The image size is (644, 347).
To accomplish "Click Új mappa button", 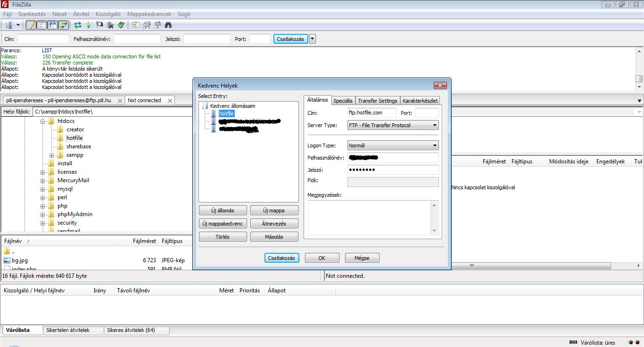I will (274, 210).
